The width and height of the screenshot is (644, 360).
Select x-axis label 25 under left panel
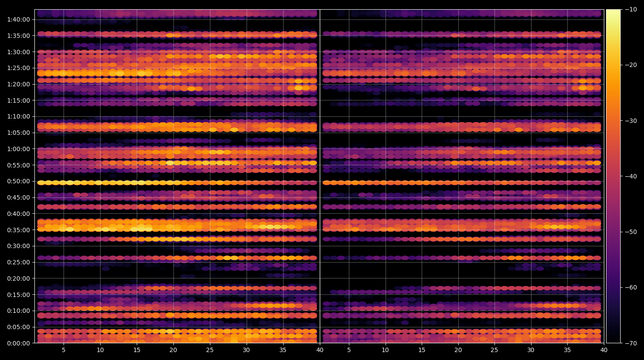(210, 350)
